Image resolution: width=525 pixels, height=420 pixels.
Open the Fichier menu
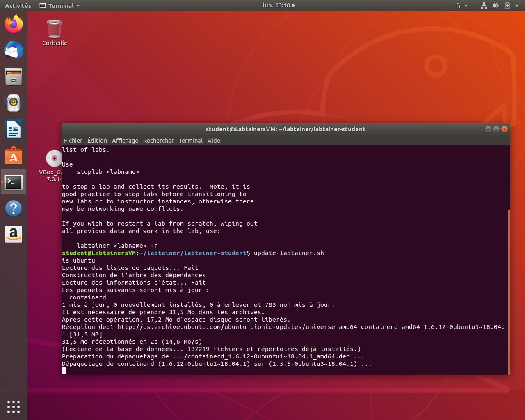(x=73, y=141)
